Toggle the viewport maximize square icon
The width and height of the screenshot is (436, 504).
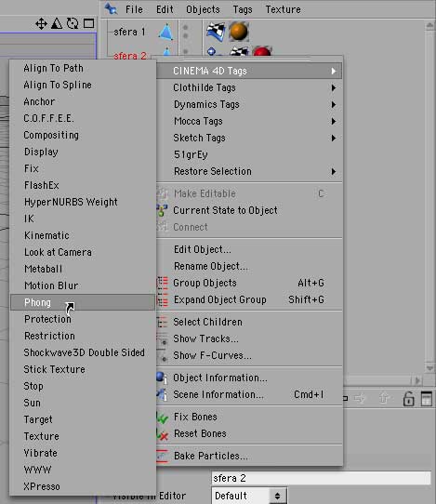click(88, 23)
